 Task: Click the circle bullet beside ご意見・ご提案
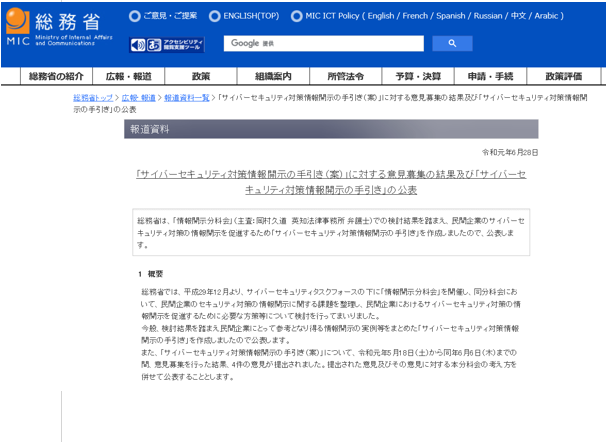135,16
